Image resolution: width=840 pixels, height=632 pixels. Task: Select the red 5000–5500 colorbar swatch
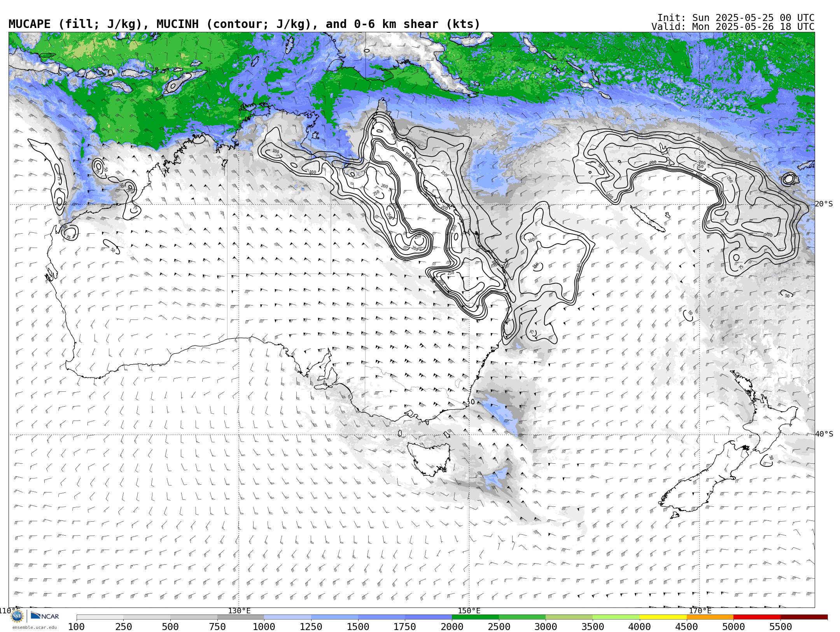(x=757, y=617)
